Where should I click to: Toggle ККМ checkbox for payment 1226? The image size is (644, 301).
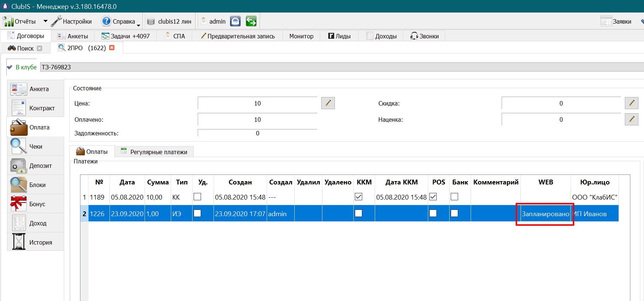click(x=359, y=213)
